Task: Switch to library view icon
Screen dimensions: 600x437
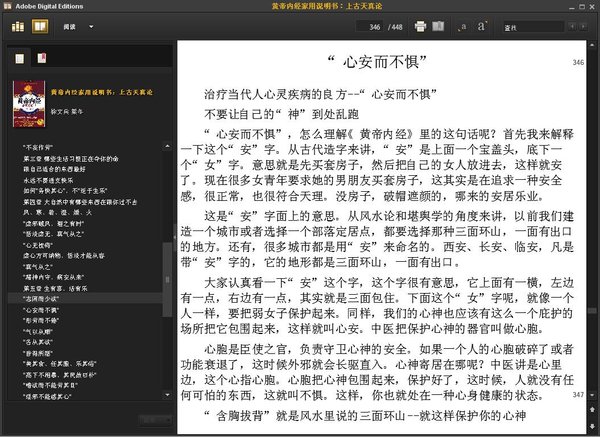Action: pos(18,25)
